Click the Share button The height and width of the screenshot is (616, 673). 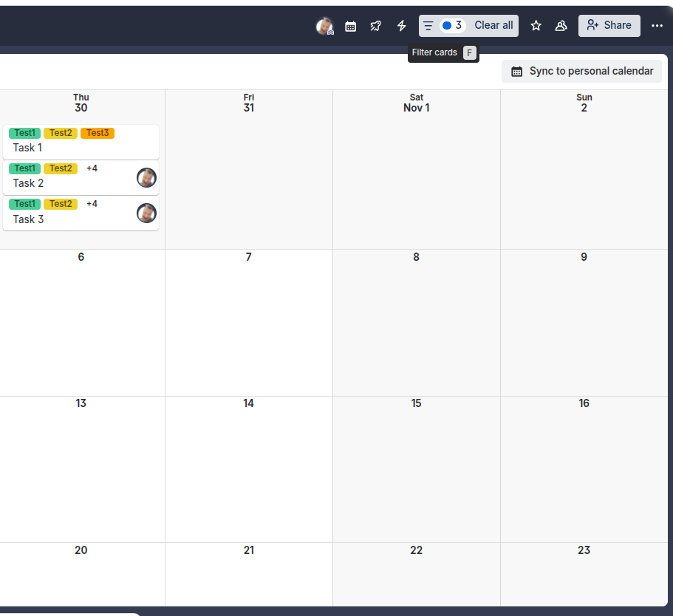[609, 25]
